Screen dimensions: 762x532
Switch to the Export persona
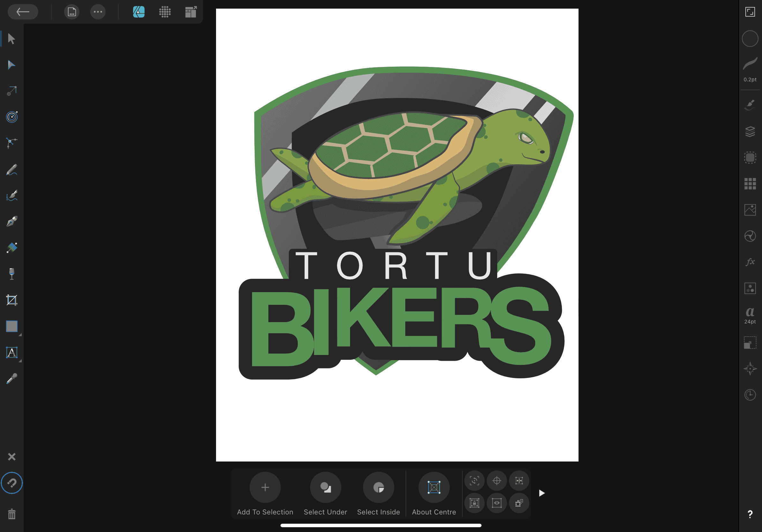191,12
